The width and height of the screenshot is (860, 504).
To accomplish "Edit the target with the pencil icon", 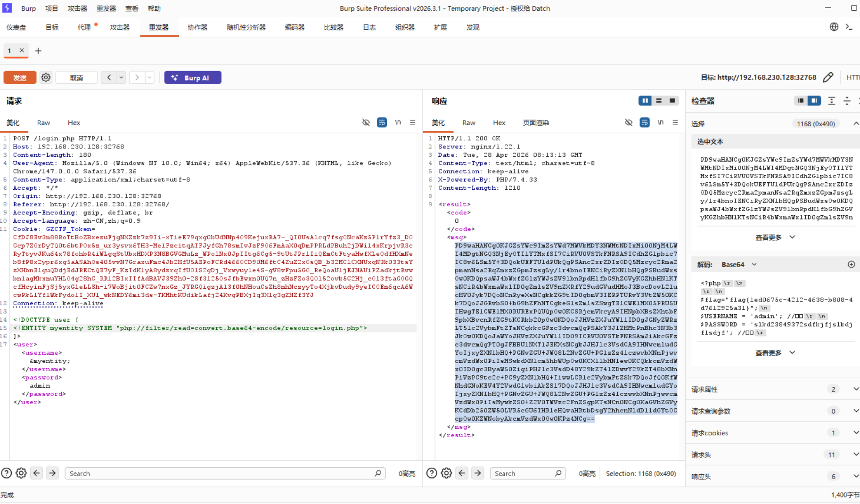I will pos(828,77).
